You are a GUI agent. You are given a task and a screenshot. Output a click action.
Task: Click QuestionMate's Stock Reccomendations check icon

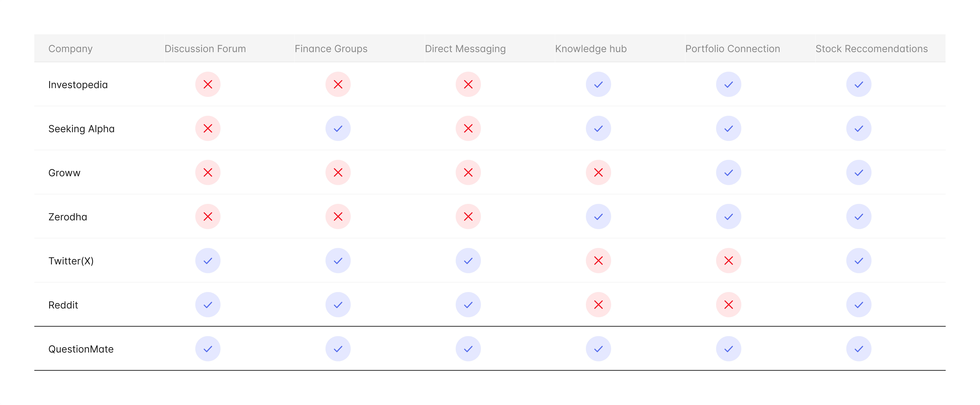[x=859, y=349]
